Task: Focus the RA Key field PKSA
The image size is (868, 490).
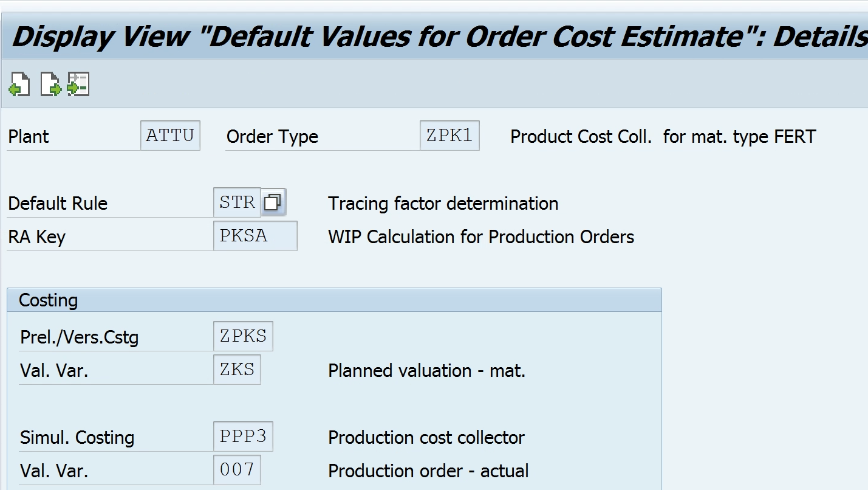Action: [255, 236]
